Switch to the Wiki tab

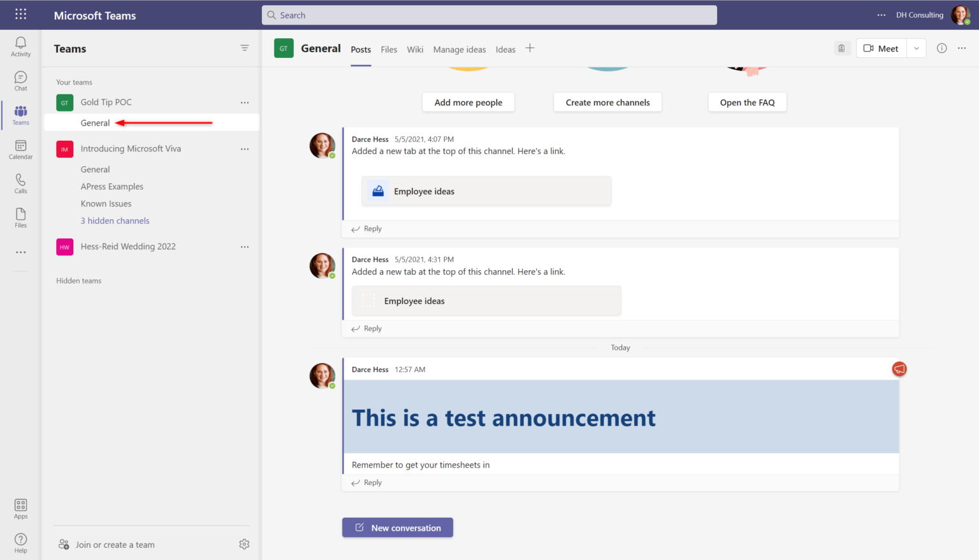(x=415, y=49)
